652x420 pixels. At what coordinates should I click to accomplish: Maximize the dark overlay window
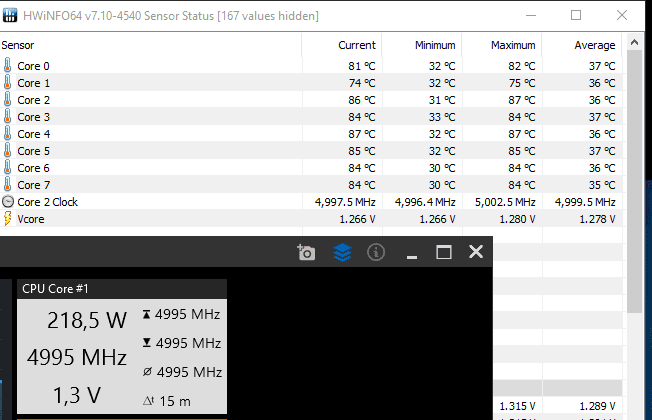pyautogui.click(x=444, y=252)
